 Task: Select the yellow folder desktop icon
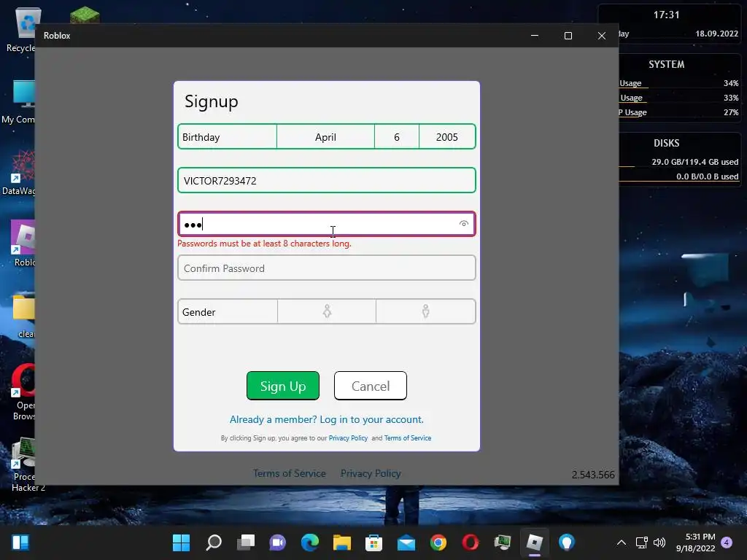point(24,315)
